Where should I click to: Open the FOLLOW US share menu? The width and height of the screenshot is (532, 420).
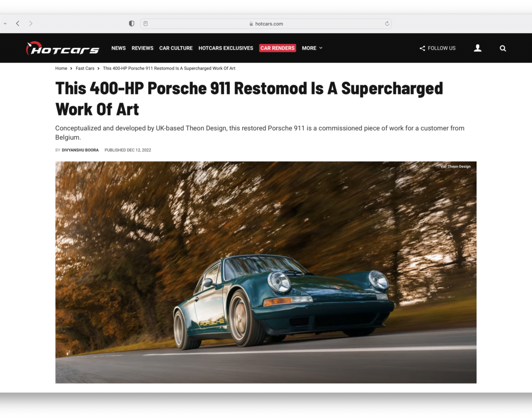coord(437,48)
